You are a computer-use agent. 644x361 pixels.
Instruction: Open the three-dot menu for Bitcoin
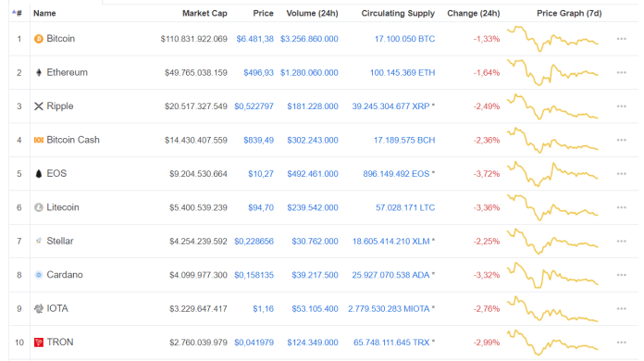(622, 39)
